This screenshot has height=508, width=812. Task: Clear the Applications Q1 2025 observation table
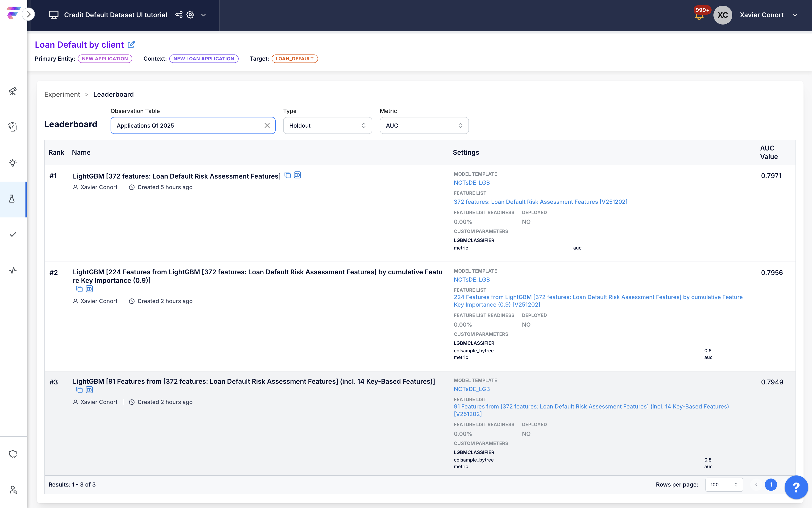pos(267,125)
